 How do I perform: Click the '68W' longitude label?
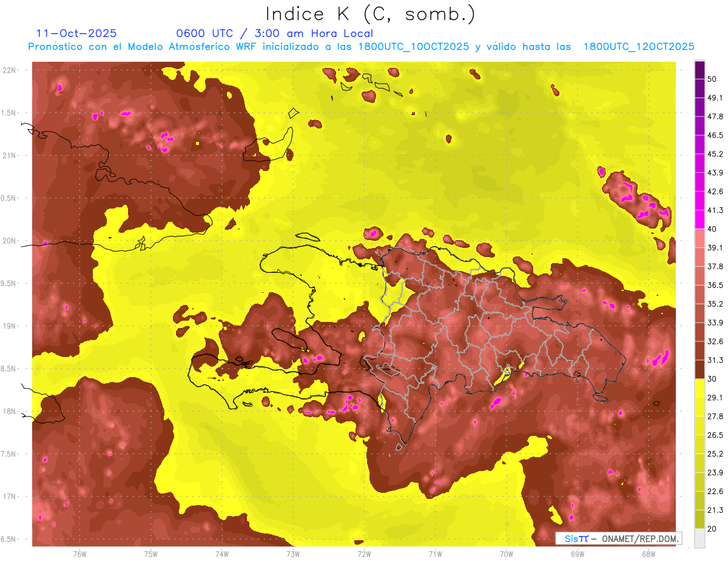click(649, 554)
